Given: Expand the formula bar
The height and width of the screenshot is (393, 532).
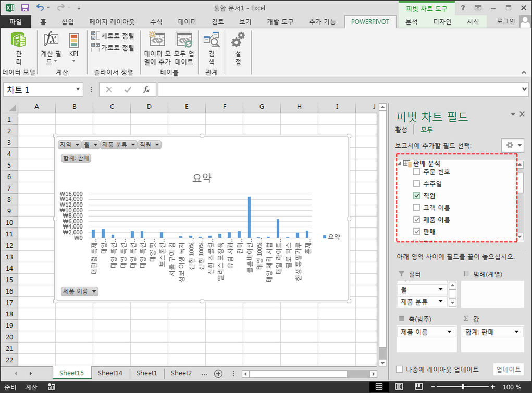Looking at the screenshot, I should [x=524, y=89].
